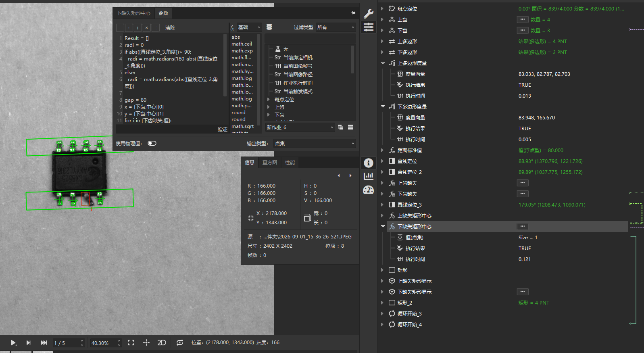The width and height of the screenshot is (644, 353).
Task: Expand the 循环开始_3 node
Action: [382, 313]
